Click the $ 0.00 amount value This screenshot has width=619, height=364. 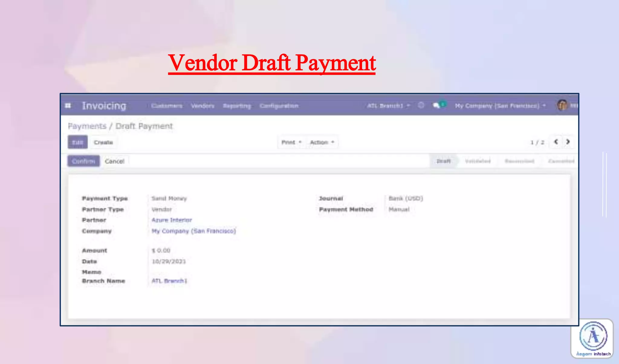[161, 250]
